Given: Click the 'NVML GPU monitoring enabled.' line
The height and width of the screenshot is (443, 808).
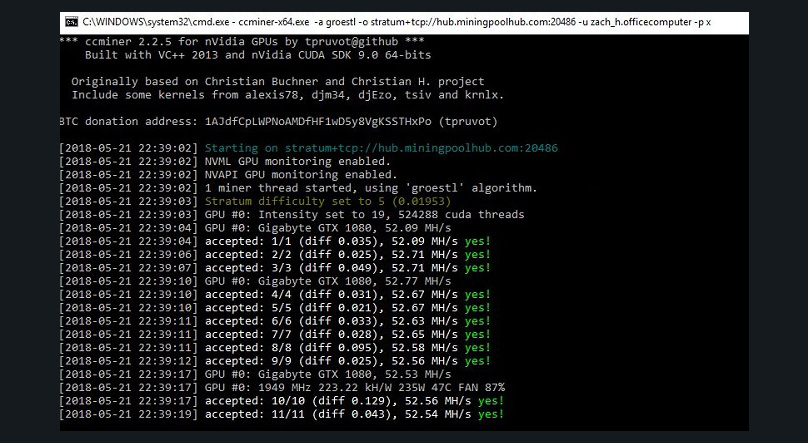Looking at the screenshot, I should coord(225,162).
